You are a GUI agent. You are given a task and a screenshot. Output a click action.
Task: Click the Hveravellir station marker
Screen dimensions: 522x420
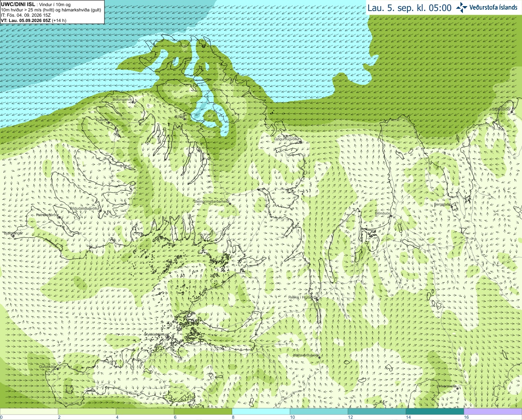click(x=458, y=388)
